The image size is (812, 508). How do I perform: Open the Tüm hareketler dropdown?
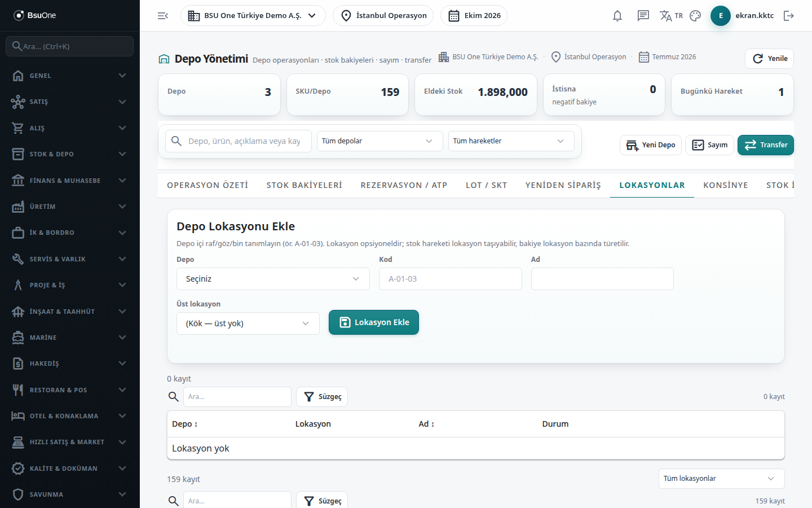tap(511, 141)
